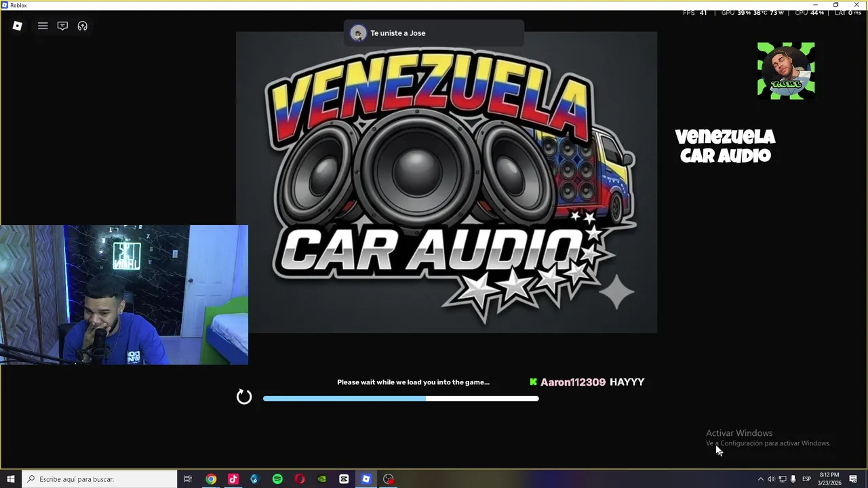
Task: Click the GPU 39% performance readout
Action: (752, 13)
